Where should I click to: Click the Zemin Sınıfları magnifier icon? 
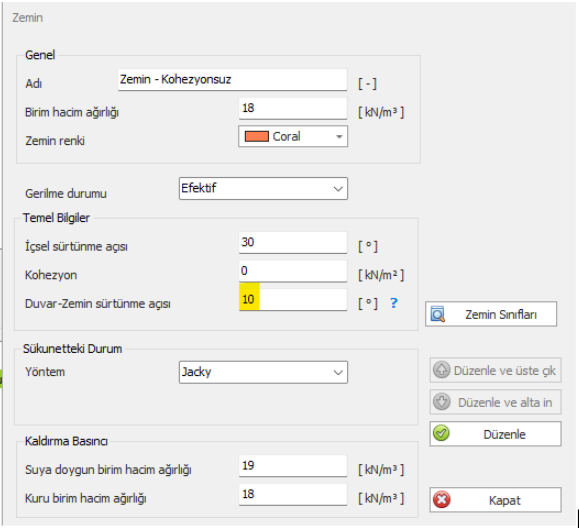coord(438,314)
